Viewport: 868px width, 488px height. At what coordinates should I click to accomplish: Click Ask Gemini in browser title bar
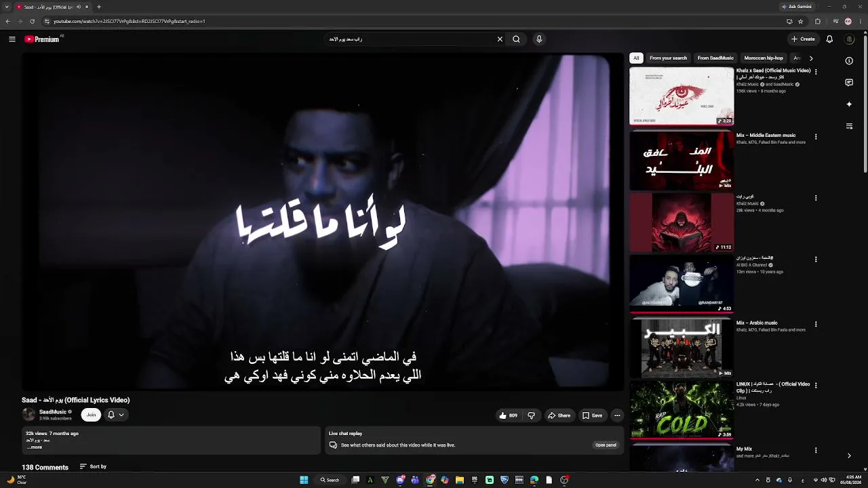click(797, 7)
